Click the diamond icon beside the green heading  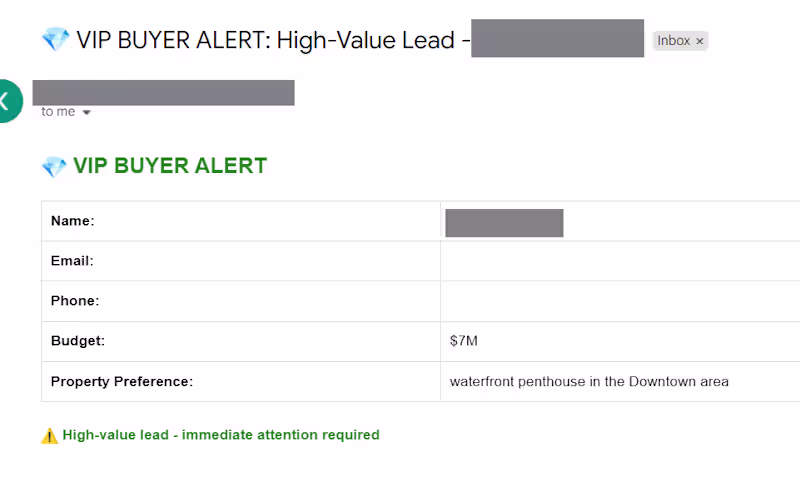point(54,167)
